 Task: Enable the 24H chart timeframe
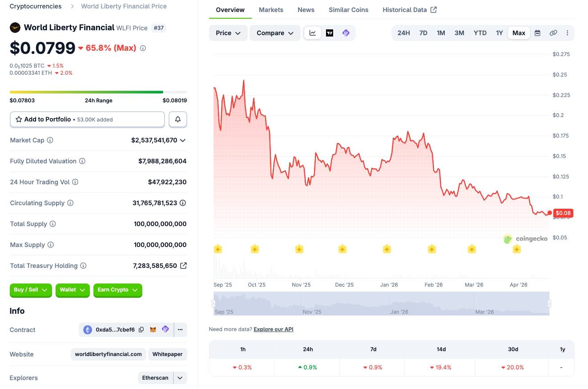click(x=403, y=32)
